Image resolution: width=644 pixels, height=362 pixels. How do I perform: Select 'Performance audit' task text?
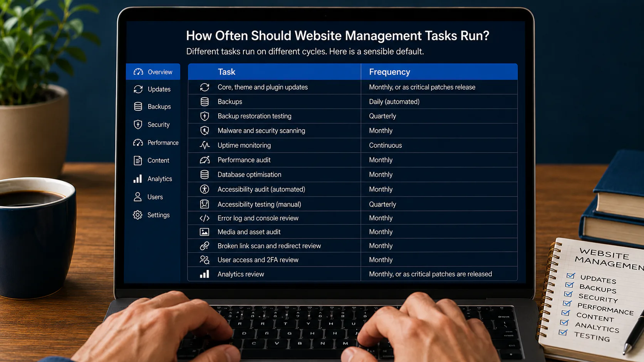point(244,160)
